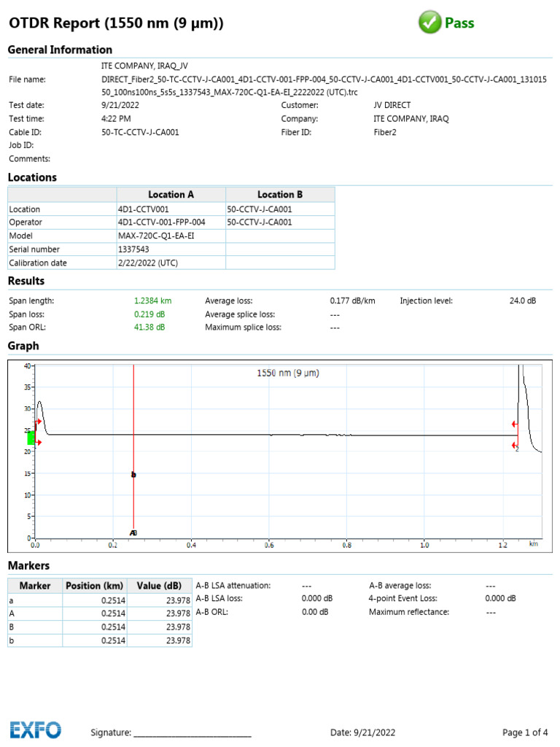
Task: Click the 'Markers' section heading
Action: (28, 565)
